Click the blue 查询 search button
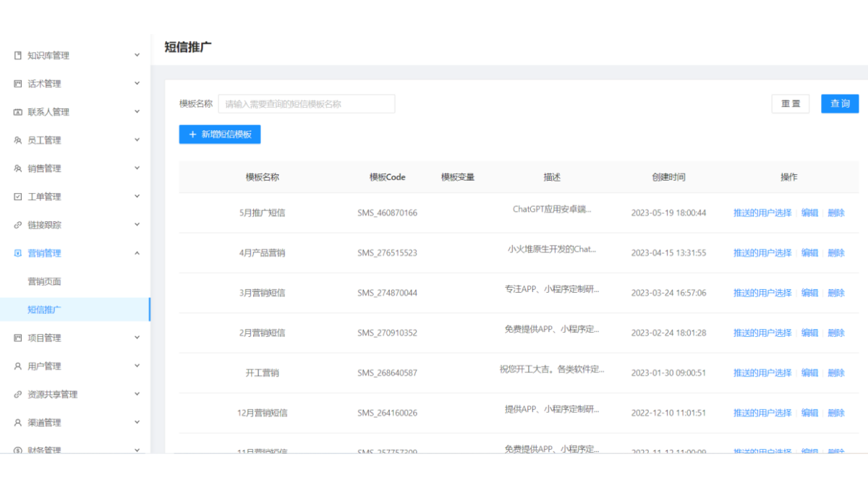Image resolution: width=868 pixels, height=488 pixels. point(839,104)
